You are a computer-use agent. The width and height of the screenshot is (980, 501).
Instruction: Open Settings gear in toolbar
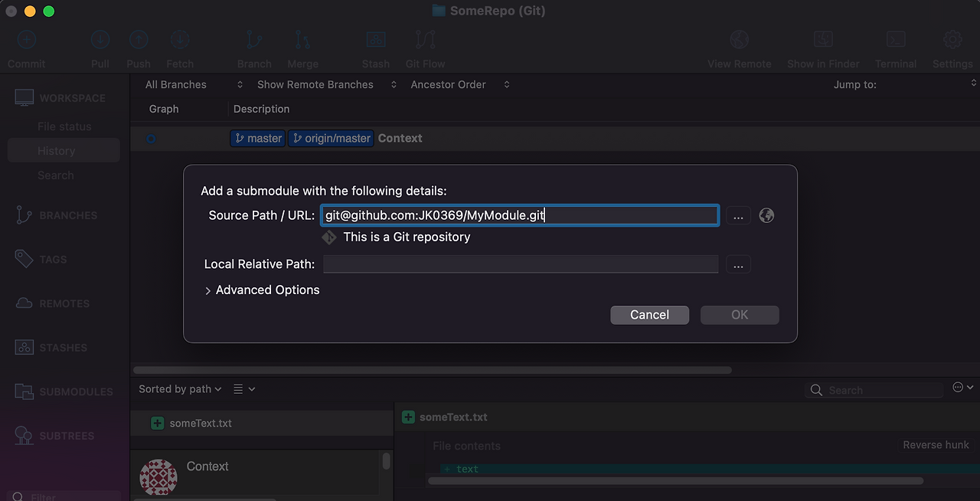[x=952, y=40]
